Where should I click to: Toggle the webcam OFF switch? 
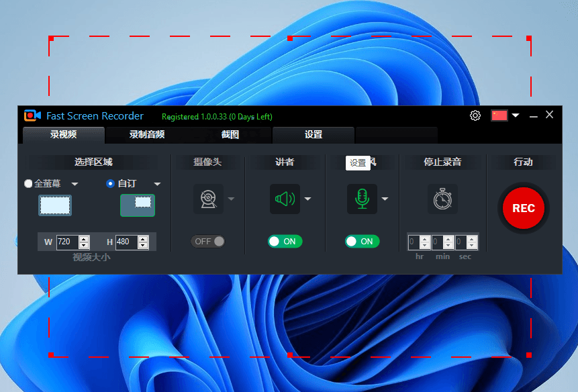click(207, 242)
